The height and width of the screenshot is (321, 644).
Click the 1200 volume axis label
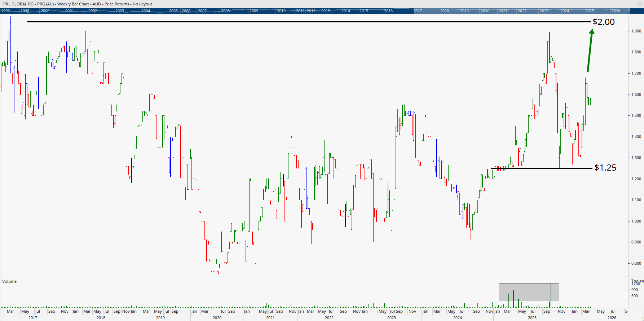pyautogui.click(x=635, y=284)
